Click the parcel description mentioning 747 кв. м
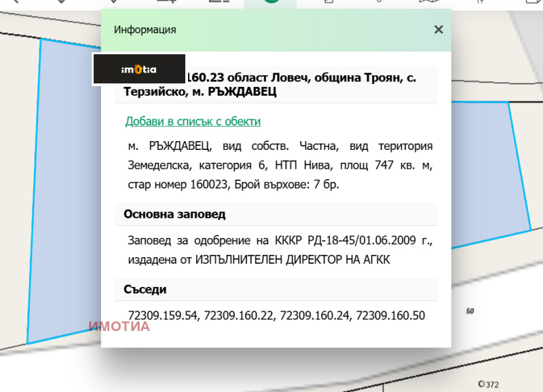 280,165
